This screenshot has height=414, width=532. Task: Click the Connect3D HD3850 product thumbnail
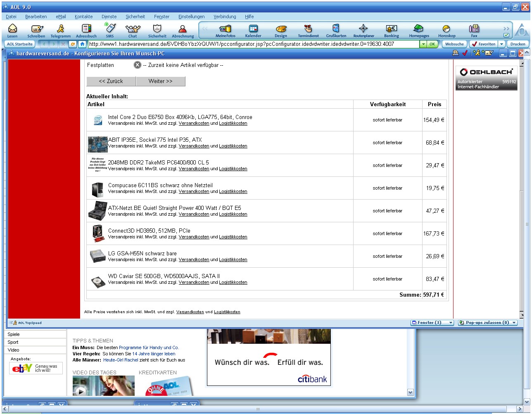(x=97, y=234)
